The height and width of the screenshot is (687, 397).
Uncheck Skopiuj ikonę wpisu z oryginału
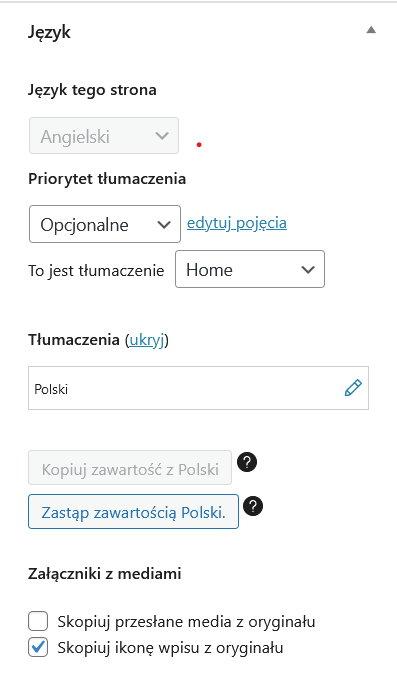[38, 648]
